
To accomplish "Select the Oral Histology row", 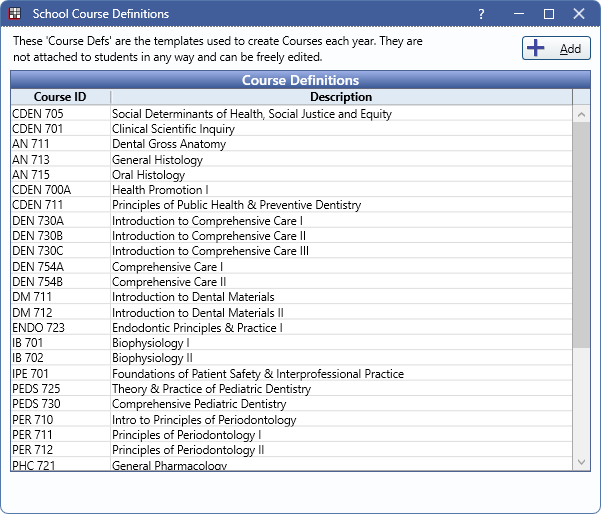I will point(148,175).
